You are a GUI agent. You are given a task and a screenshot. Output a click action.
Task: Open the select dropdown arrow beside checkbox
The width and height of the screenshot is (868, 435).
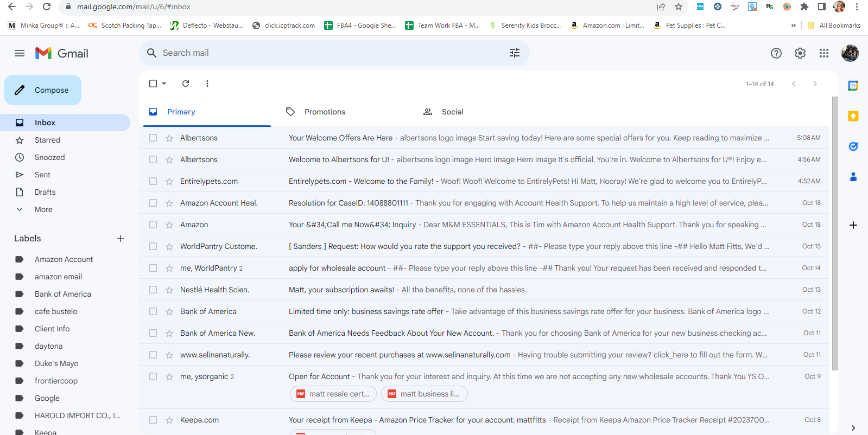164,84
